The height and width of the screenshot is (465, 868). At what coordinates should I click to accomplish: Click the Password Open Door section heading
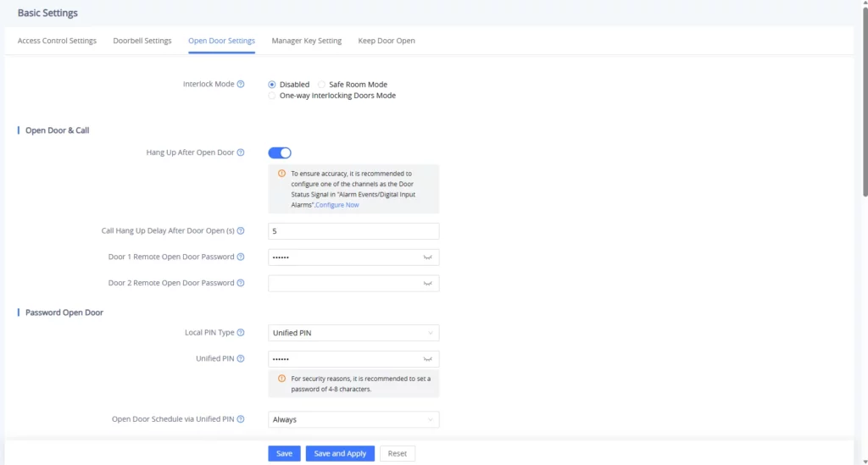click(64, 313)
